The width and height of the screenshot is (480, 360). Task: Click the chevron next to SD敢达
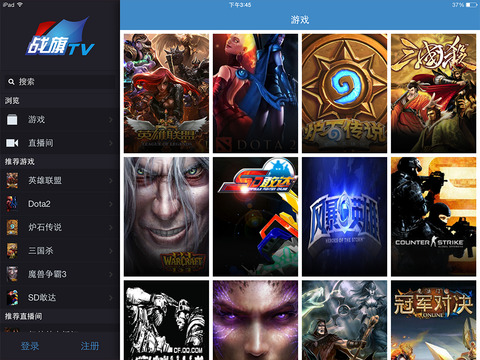110,297
